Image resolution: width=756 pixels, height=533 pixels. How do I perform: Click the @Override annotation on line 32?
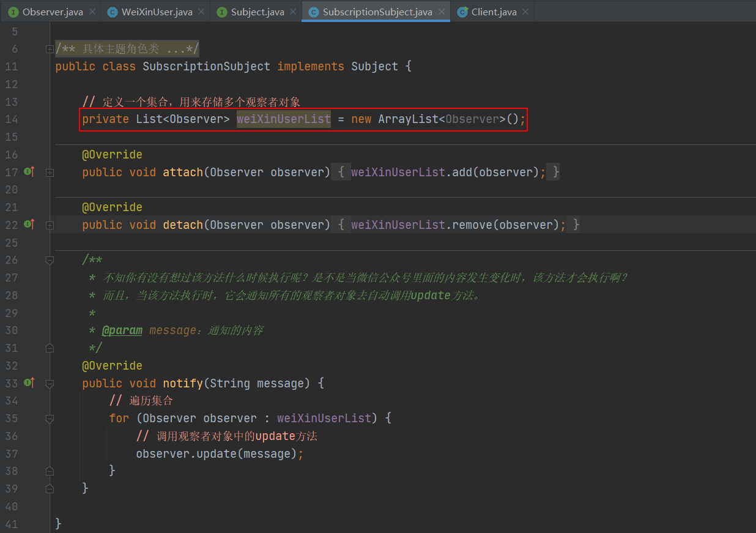113,366
